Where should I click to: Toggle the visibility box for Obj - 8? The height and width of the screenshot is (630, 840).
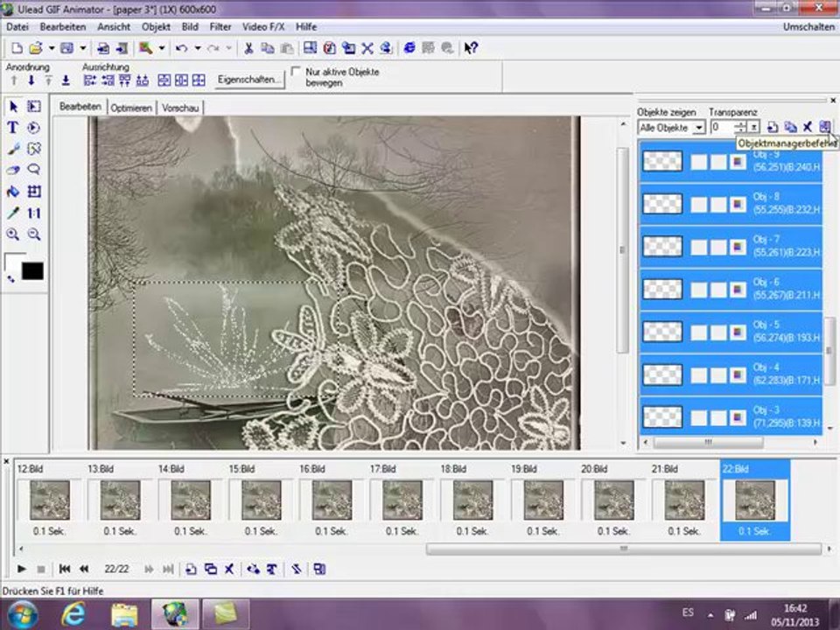click(699, 205)
